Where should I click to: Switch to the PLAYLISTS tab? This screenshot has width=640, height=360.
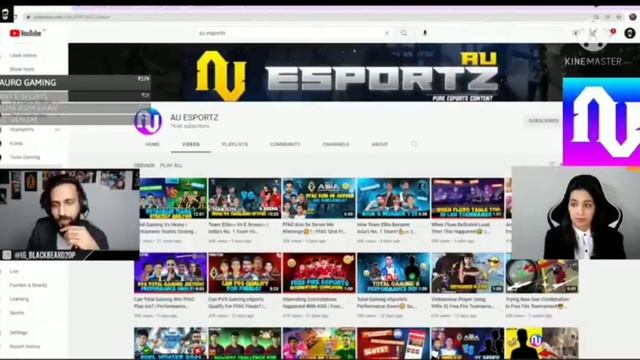pyautogui.click(x=235, y=144)
